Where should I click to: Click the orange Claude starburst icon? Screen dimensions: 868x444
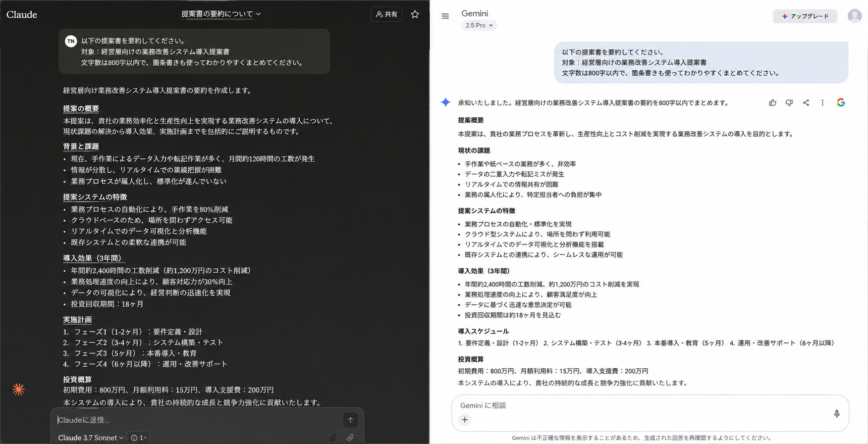(x=18, y=390)
